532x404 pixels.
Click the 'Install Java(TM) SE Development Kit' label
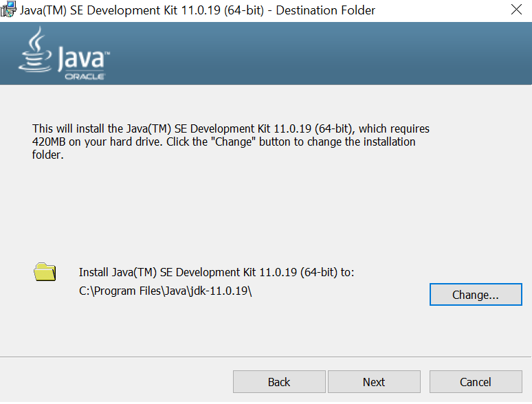217,272
